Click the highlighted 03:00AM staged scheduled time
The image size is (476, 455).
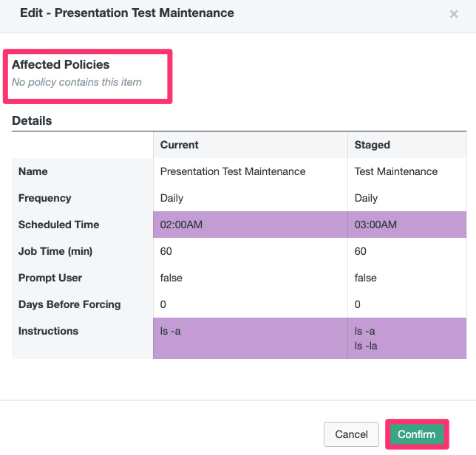[x=375, y=225]
